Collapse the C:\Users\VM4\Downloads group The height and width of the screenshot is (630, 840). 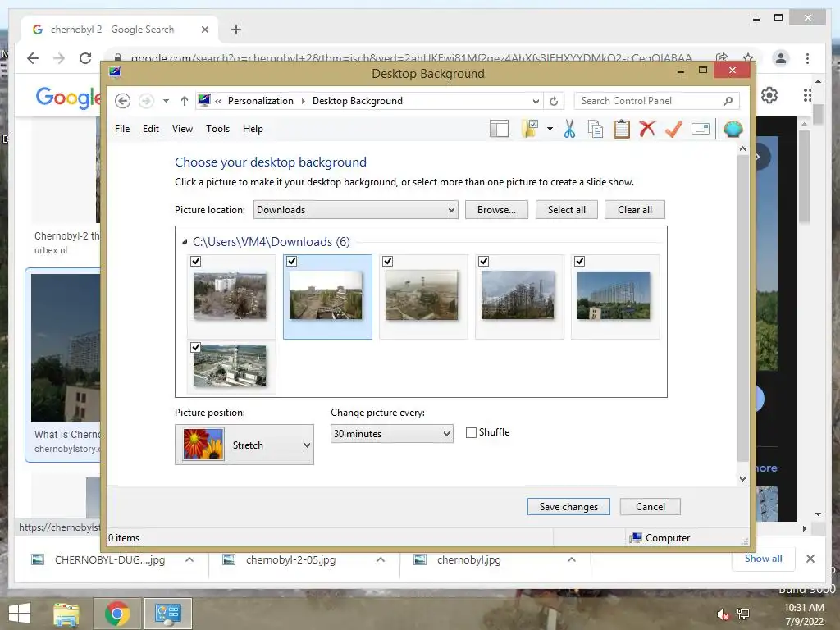185,242
